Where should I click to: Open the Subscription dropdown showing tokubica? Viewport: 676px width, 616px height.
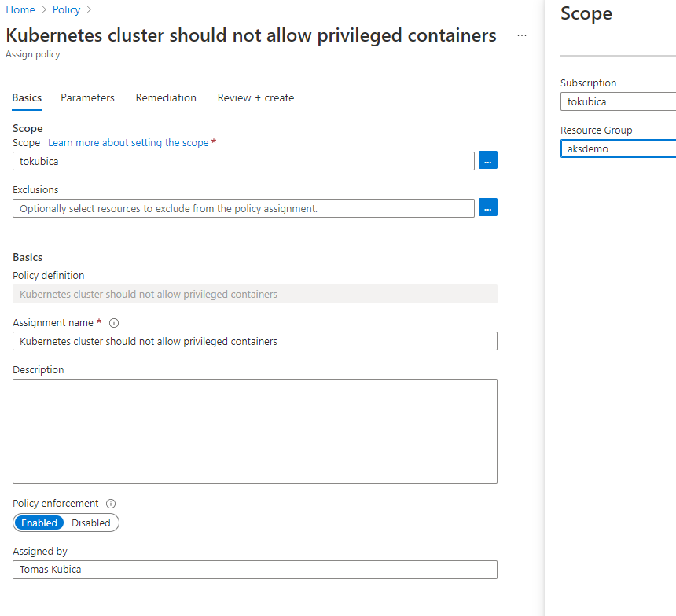click(618, 101)
